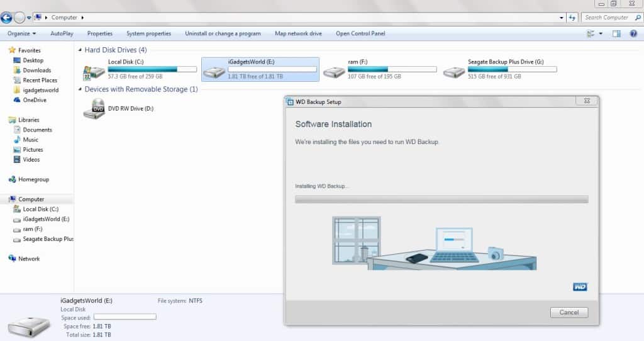Viewport: 644px width, 341px height.
Task: Click the large drive icon in details pane
Action: pos(29,326)
